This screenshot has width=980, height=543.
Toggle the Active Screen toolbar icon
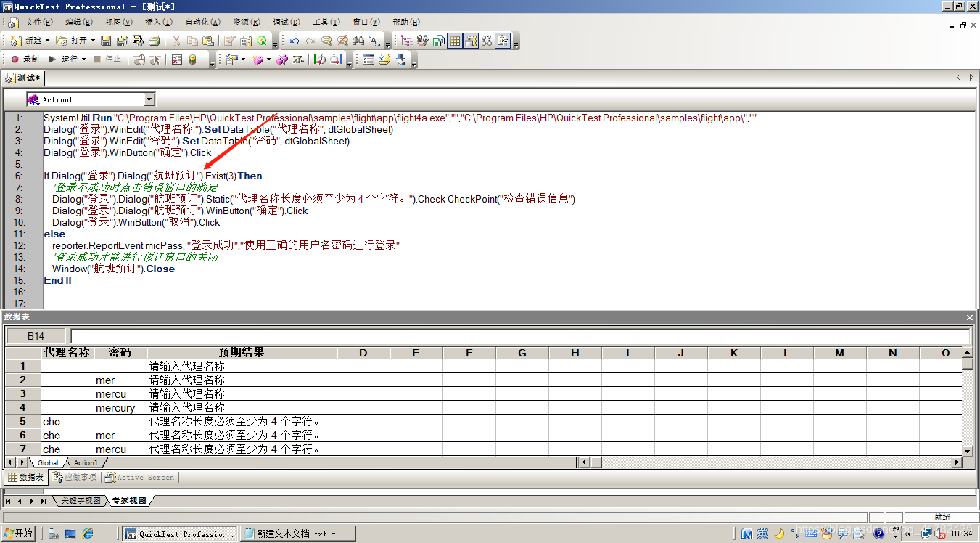471,41
